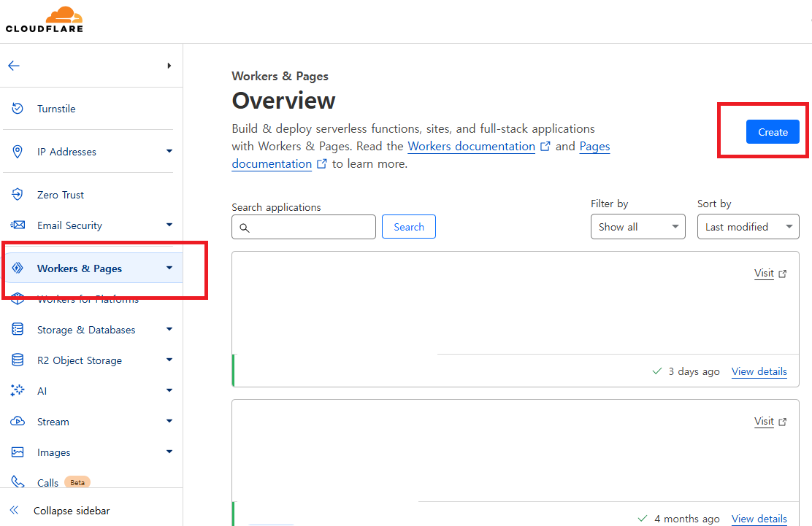Open View details for 4 months ago application
Screen dimensions: 812x526
(759, 519)
